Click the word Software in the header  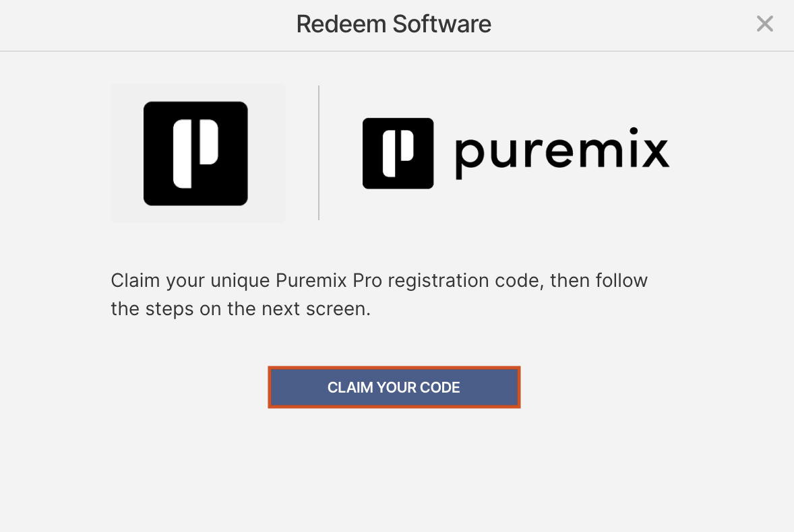(x=442, y=24)
